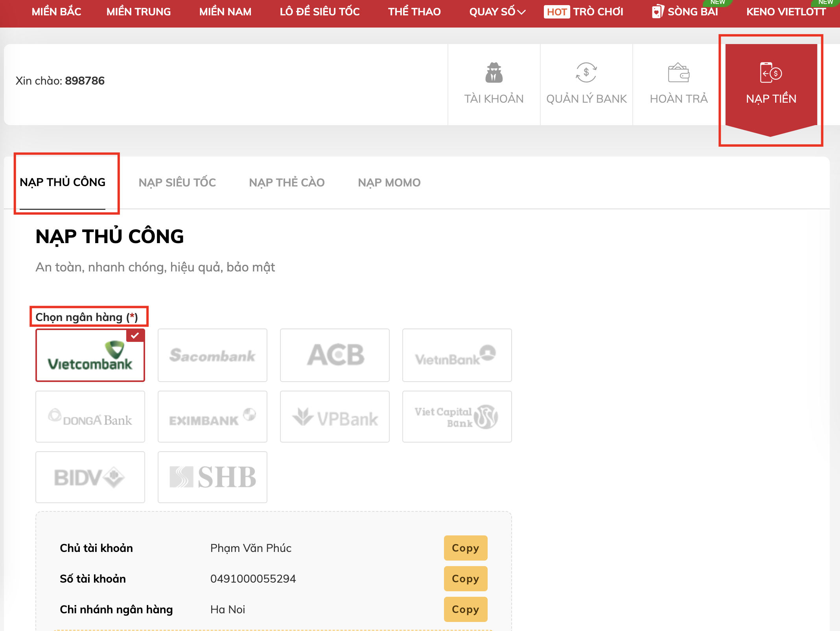This screenshot has height=631, width=840.
Task: Click account name Phạm Văn Phúc text
Action: [251, 548]
